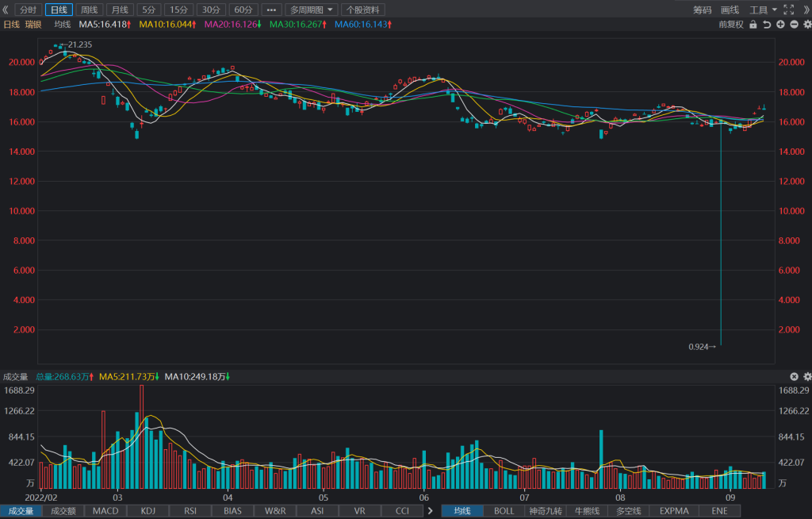
Task: Show more indicators with right chevron
Action: pos(430,511)
